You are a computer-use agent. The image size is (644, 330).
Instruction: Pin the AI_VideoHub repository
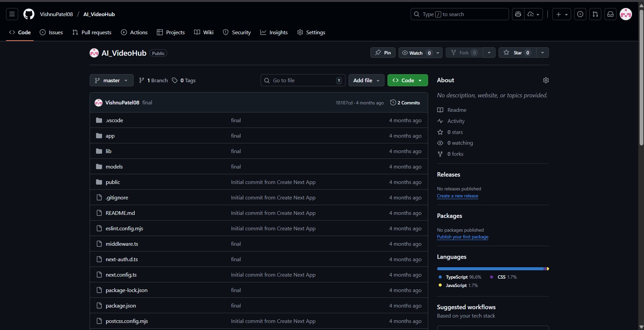click(383, 53)
